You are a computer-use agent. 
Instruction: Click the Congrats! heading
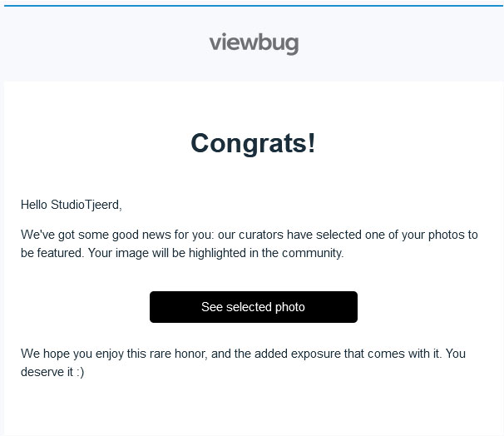[x=253, y=143]
